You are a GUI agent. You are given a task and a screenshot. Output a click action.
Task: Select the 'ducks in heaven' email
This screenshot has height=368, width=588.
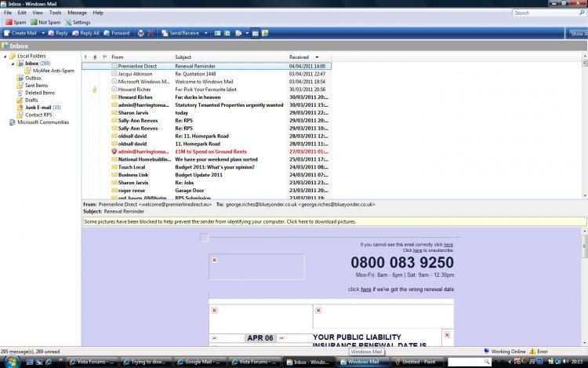[206, 97]
